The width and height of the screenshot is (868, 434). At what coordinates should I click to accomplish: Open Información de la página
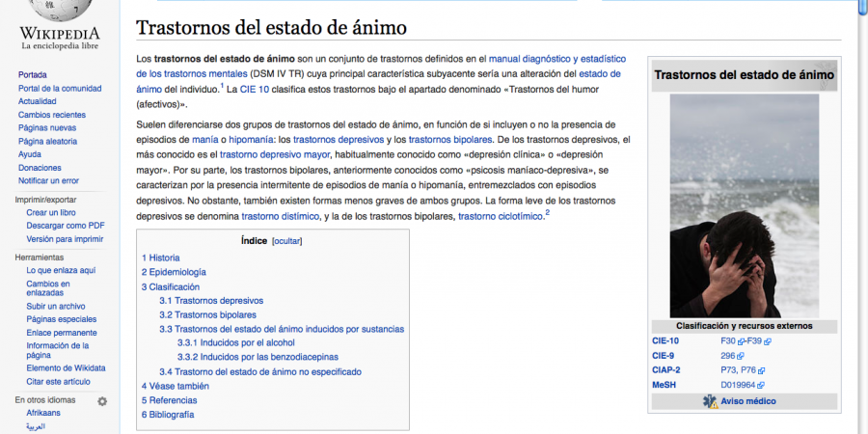(x=58, y=350)
